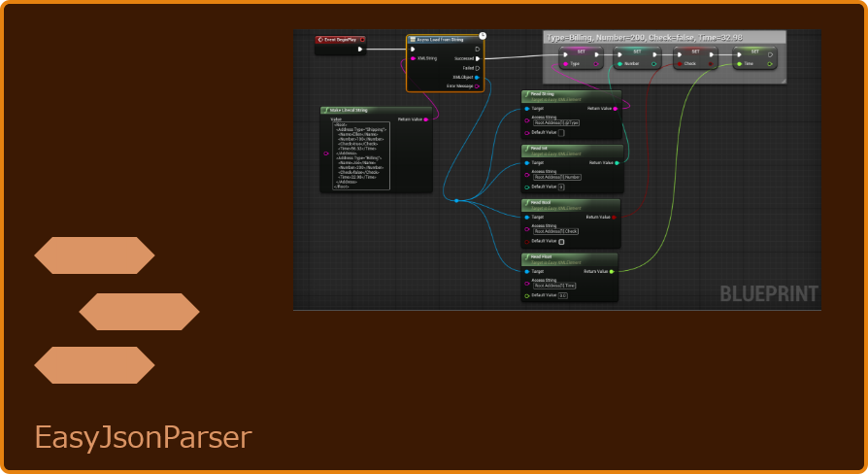Image resolution: width=868 pixels, height=474 pixels.
Task: Click Make Literal String Value input pin
Action: tap(326, 153)
